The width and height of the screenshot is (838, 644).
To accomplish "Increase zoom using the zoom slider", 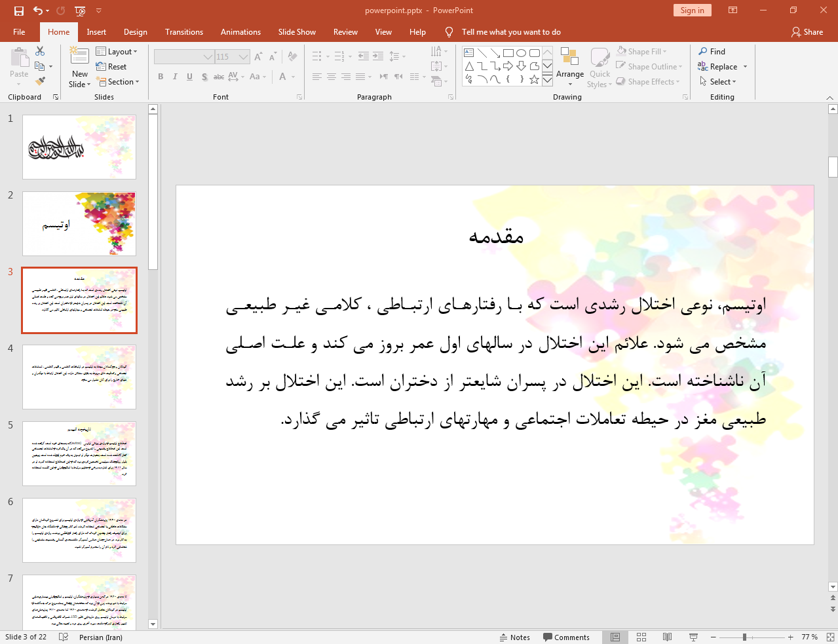I will click(x=790, y=637).
